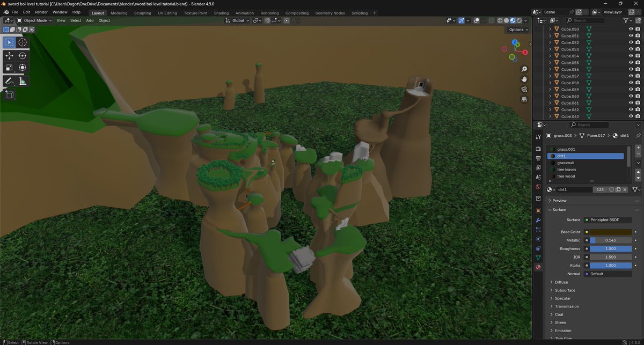Select the Measure tool
Image resolution: width=644 pixels, height=345 pixels.
[23, 81]
